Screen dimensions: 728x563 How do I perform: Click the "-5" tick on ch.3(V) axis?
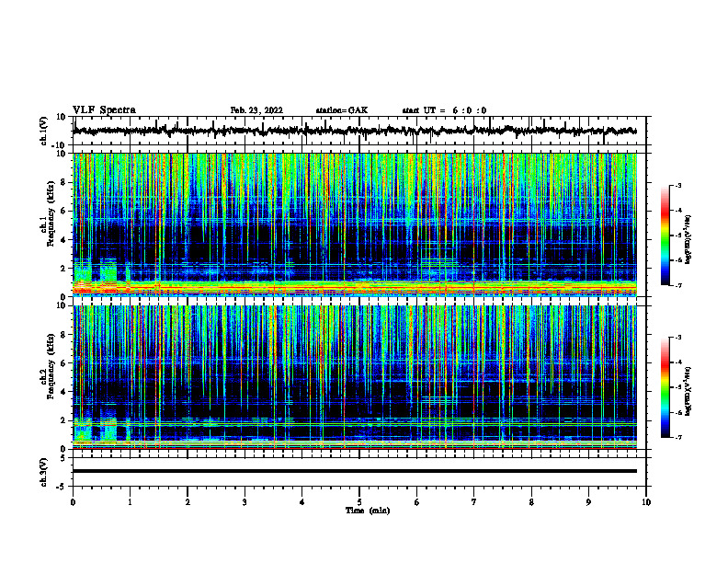point(62,487)
